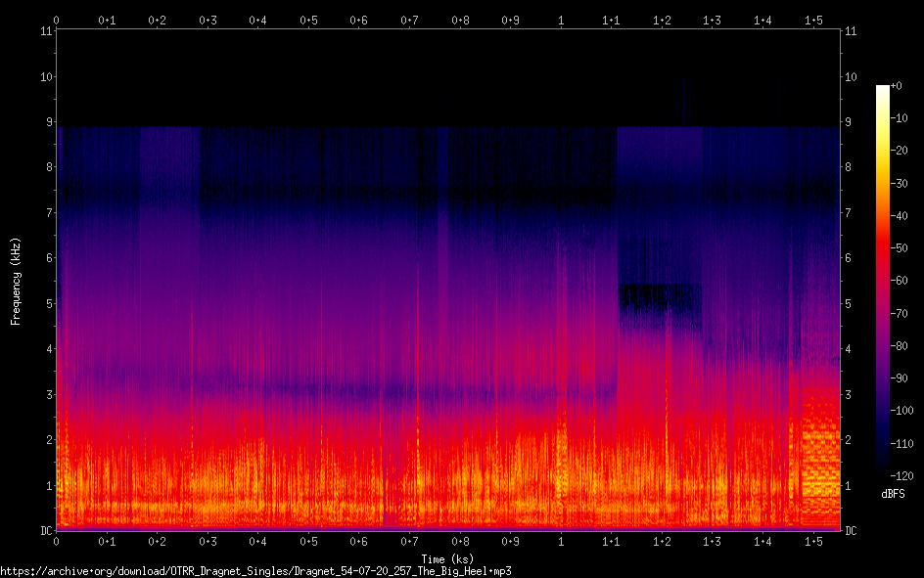Click the 'Time (ks)' axis label
This screenshot has width=924, height=578.
447,558
